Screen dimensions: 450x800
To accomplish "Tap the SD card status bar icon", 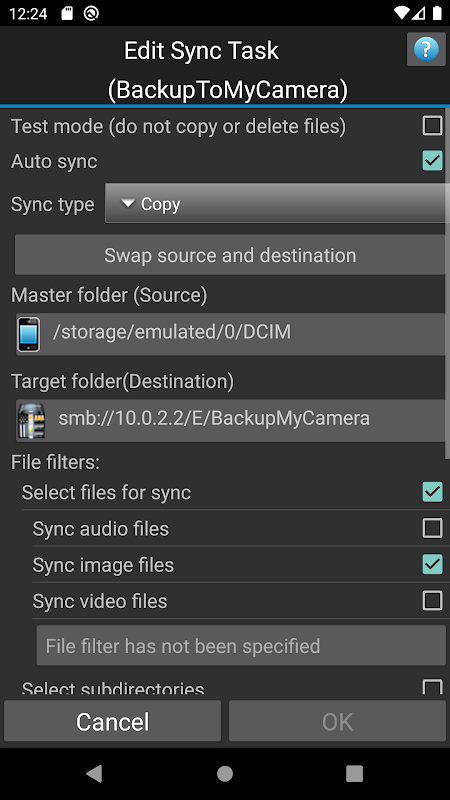I will 67,13.
